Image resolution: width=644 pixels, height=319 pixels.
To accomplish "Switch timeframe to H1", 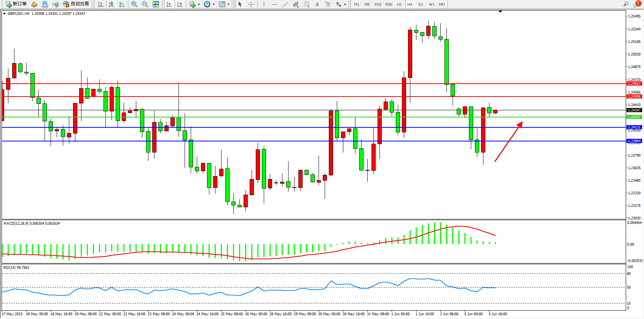I will coord(399,4).
